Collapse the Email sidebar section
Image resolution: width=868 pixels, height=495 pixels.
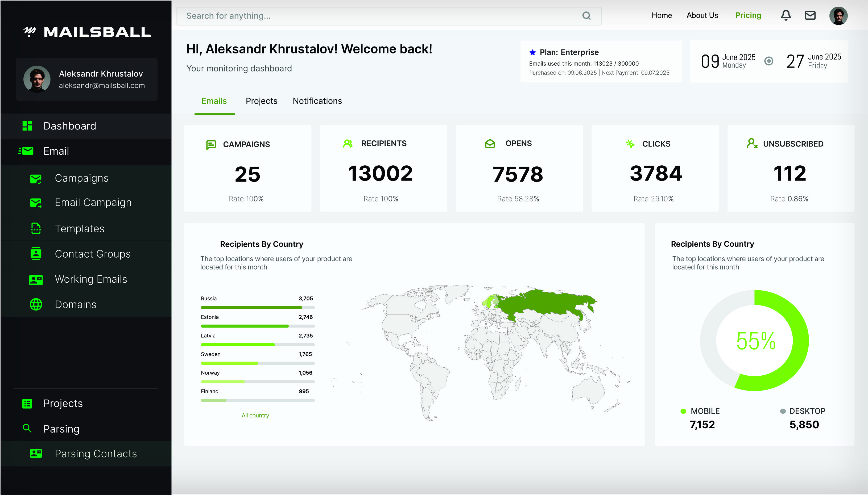56,151
